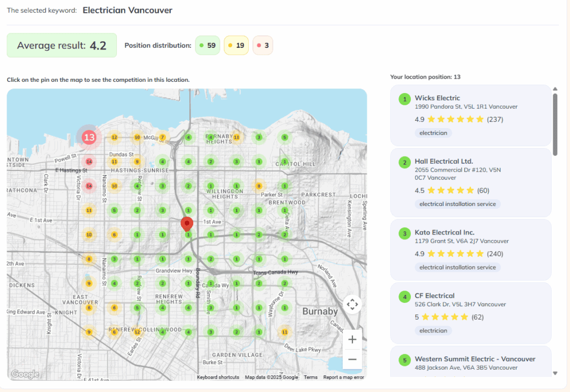Screen dimensions: 570x392
Task: Click the Average result 4.2 box
Action: tap(62, 46)
